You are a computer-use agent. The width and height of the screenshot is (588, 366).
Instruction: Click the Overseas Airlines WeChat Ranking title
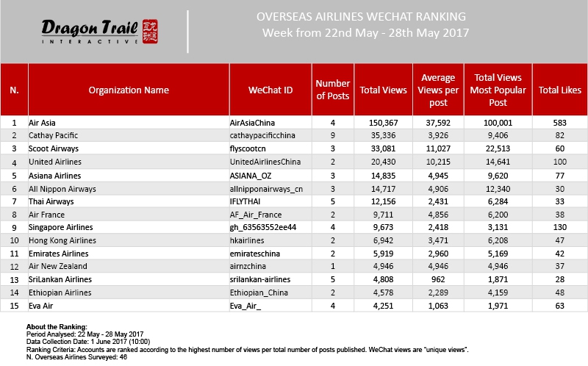[x=361, y=17]
